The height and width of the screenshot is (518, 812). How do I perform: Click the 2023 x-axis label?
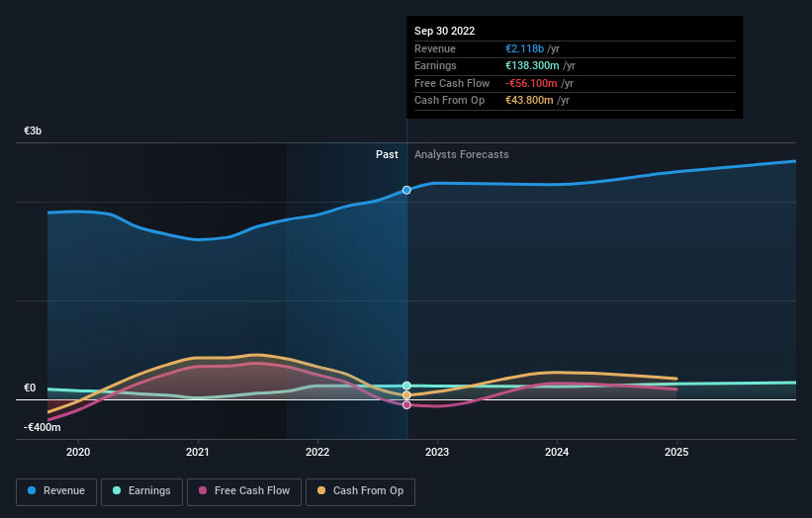tap(437, 453)
